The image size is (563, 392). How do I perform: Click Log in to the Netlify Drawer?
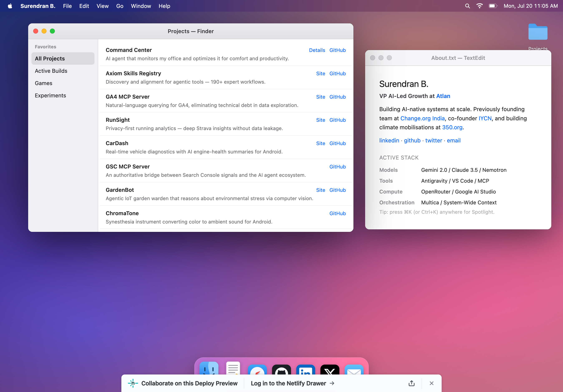coord(292,383)
